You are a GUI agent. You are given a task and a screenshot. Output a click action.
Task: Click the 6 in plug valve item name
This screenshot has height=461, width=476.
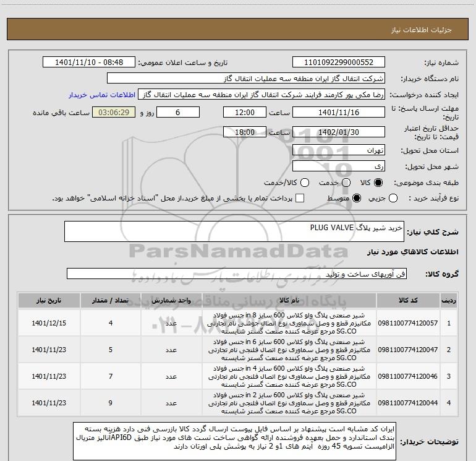(x=289, y=350)
